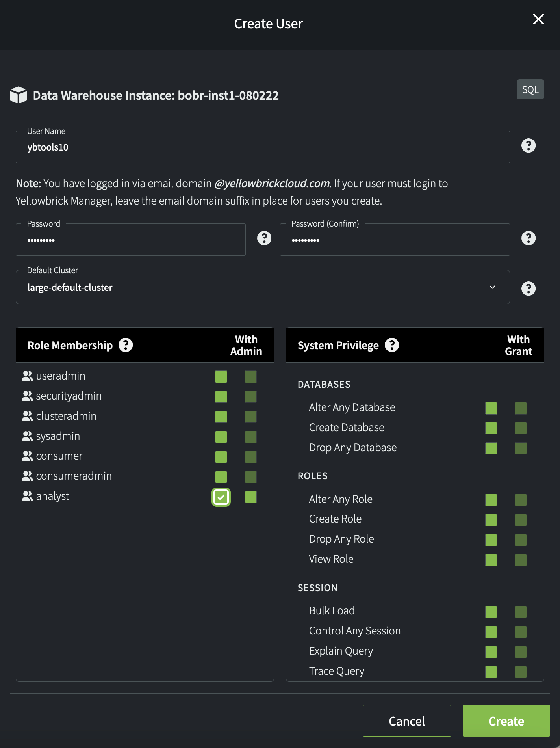The height and width of the screenshot is (748, 560).
Task: Open help for Default Cluster
Action: [528, 288]
